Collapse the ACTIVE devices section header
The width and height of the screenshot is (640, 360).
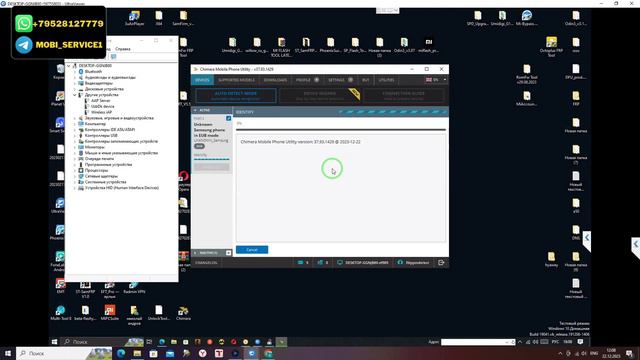pos(211,110)
